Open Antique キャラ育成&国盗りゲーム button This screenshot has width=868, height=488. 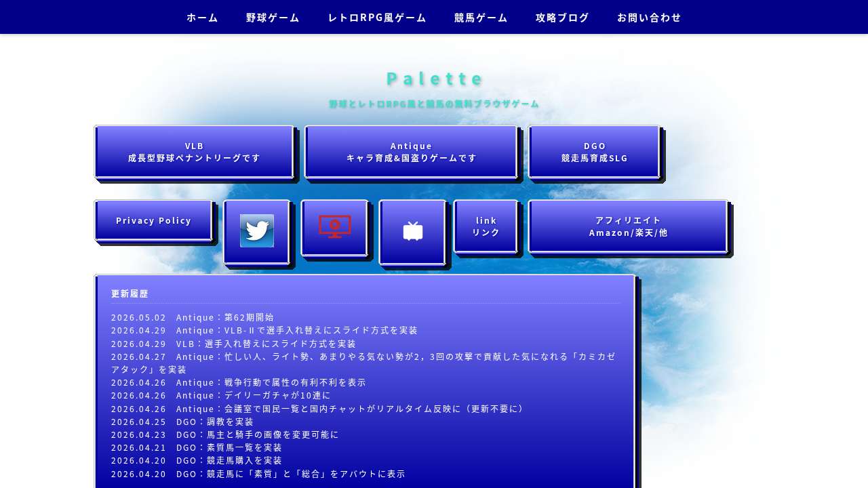(411, 152)
